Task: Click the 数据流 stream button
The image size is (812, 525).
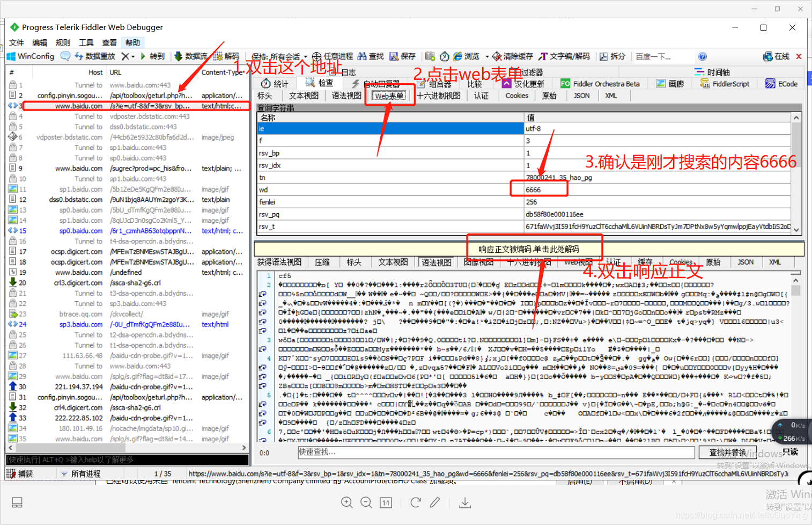Action: (191, 56)
